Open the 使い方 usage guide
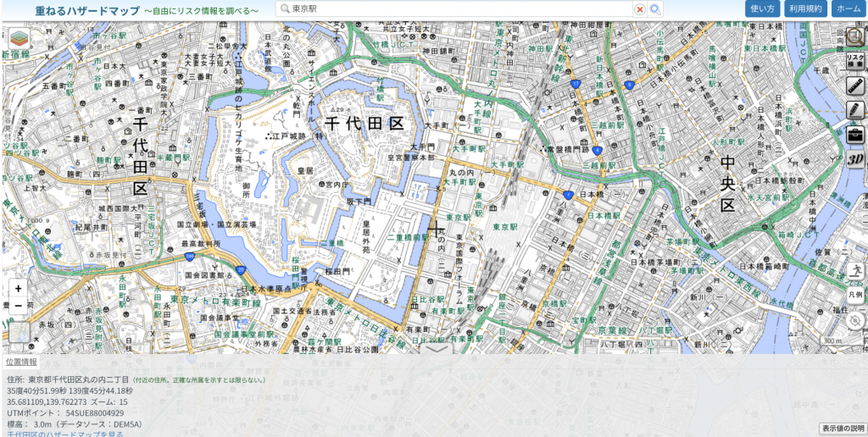868x437 pixels. tap(763, 8)
